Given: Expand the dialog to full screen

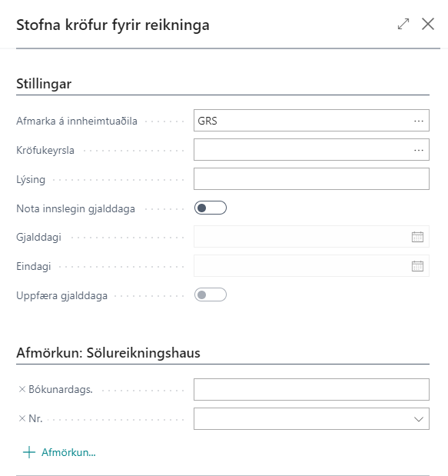Looking at the screenshot, I should coord(403,24).
